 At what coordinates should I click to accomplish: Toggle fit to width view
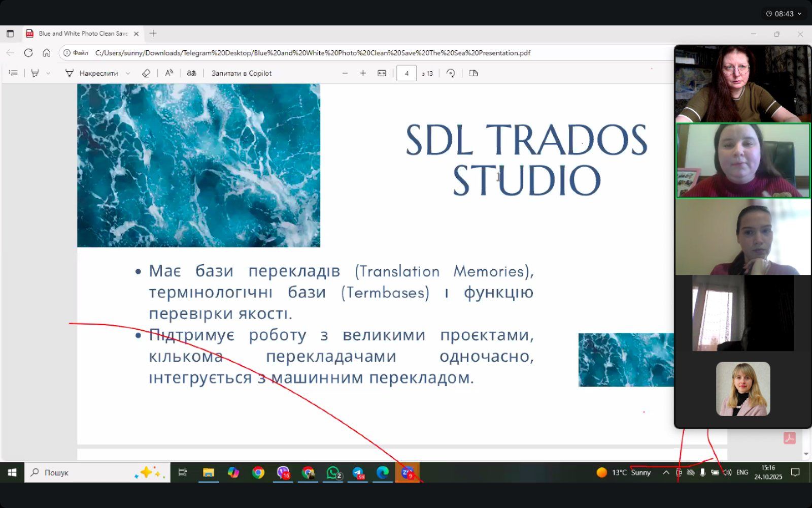382,73
